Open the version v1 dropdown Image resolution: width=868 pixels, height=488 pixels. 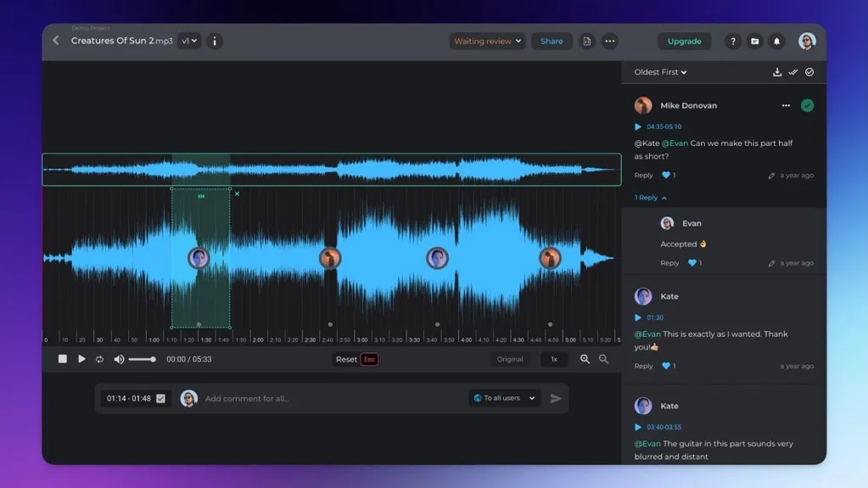[x=189, y=41]
